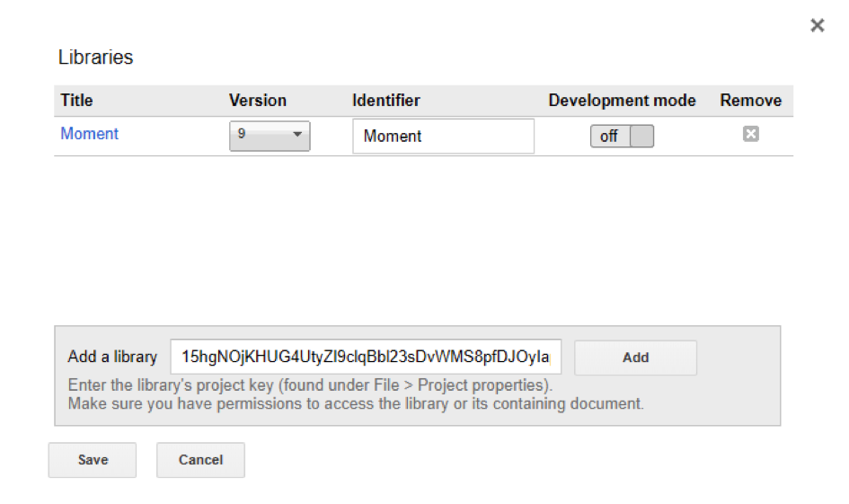Toggle Development mode for Moment

click(x=622, y=136)
